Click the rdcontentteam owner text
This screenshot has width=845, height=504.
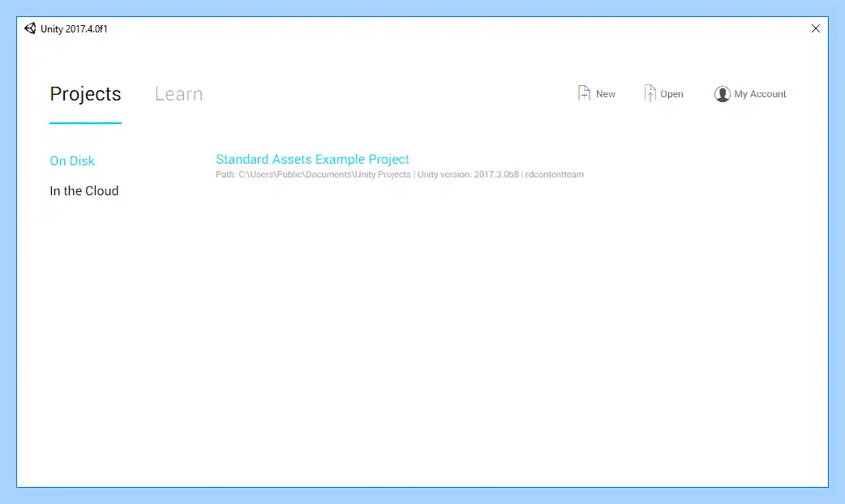[x=555, y=174]
